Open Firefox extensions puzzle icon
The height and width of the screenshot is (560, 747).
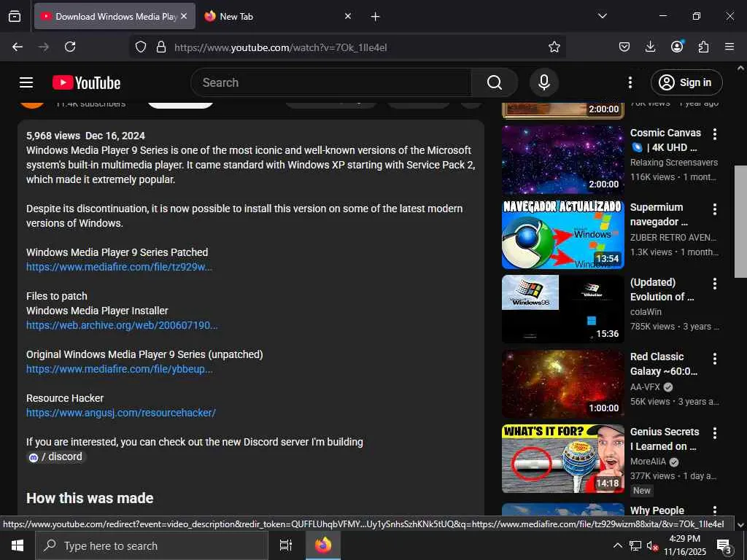point(703,47)
